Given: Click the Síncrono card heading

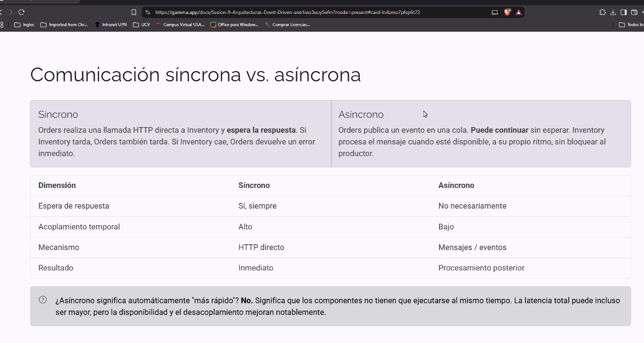Looking at the screenshot, I should coord(58,114).
